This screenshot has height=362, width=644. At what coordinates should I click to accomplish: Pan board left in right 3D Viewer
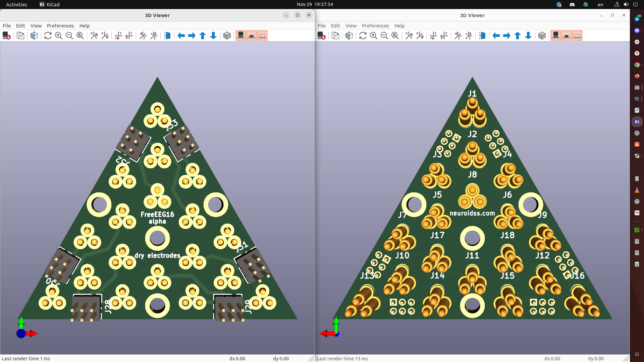coord(496,36)
